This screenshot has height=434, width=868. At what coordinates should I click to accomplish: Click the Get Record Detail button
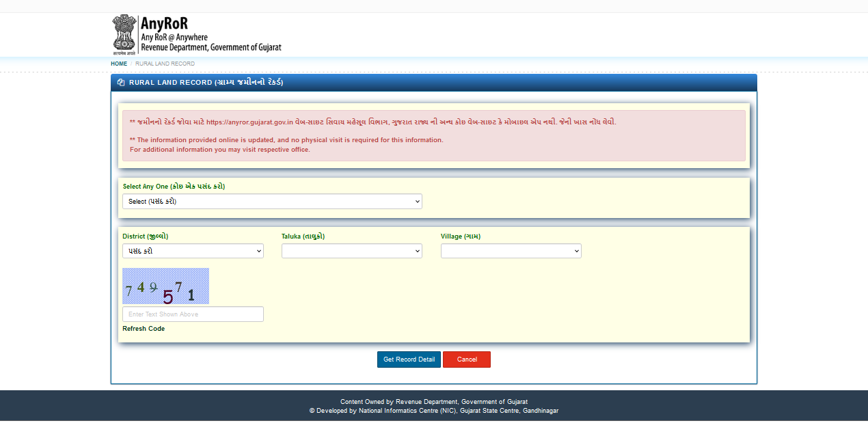(x=409, y=359)
